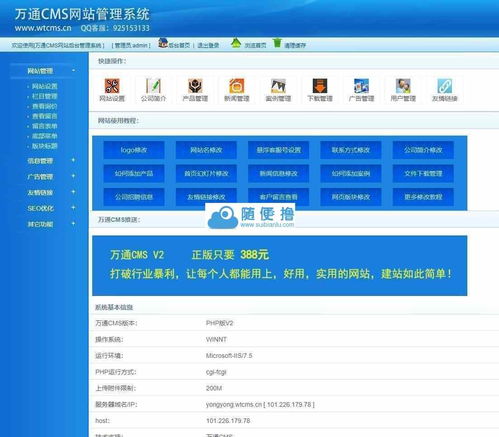This screenshot has height=437, width=499.
Task: Click the 网站名修改 tutorial button
Action: (206, 150)
